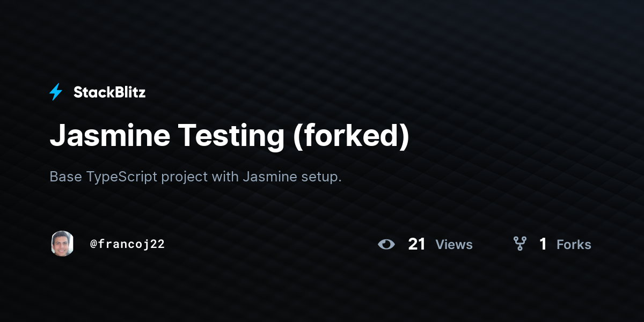Click the 1 fork count number

coord(543,244)
